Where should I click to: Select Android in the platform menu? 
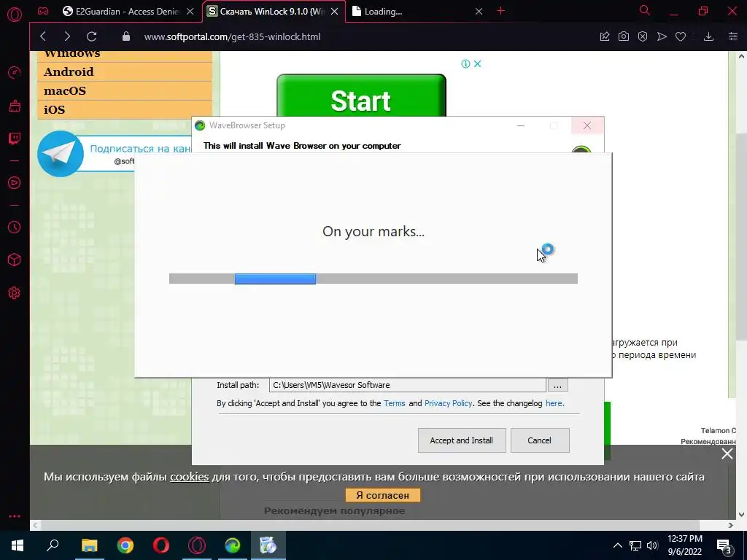coord(125,72)
